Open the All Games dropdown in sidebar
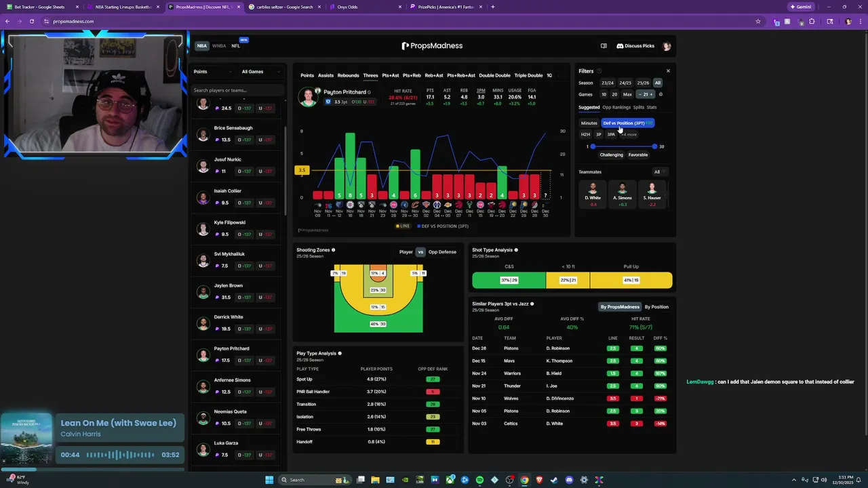Screen dimensions: 868x488 261,72
